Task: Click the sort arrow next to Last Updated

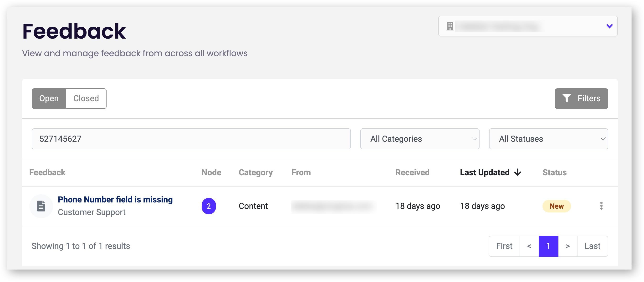Action: (518, 172)
